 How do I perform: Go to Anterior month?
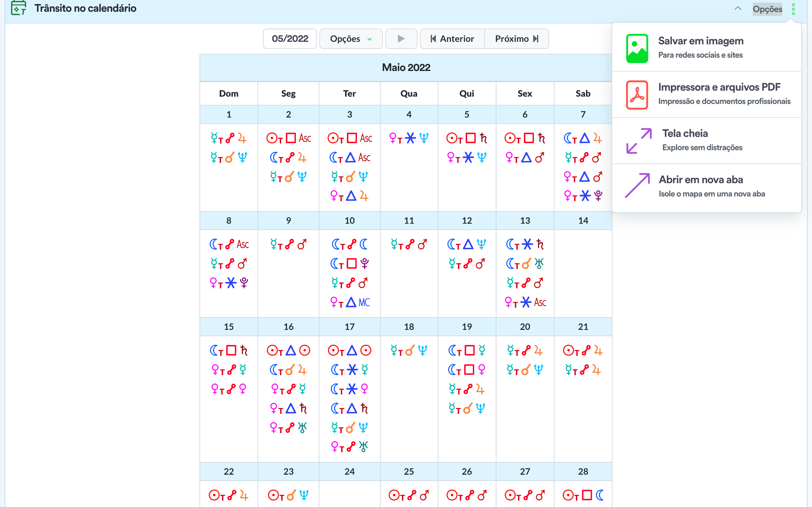[452, 39]
